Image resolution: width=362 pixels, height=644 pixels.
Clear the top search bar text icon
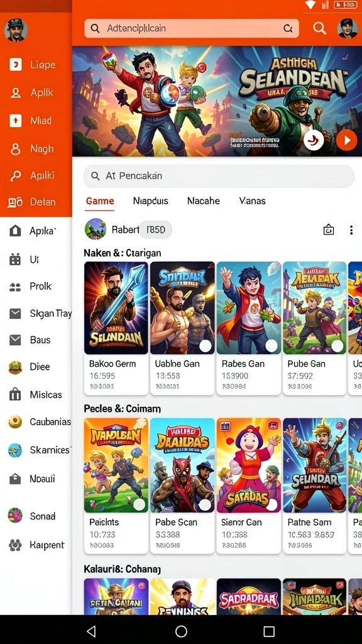[288, 28]
